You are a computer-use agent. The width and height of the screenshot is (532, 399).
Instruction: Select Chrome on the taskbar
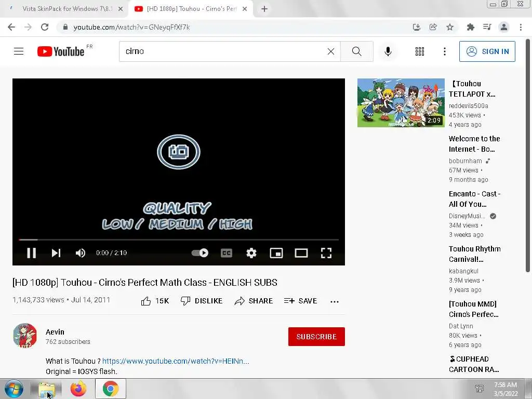[111, 389]
